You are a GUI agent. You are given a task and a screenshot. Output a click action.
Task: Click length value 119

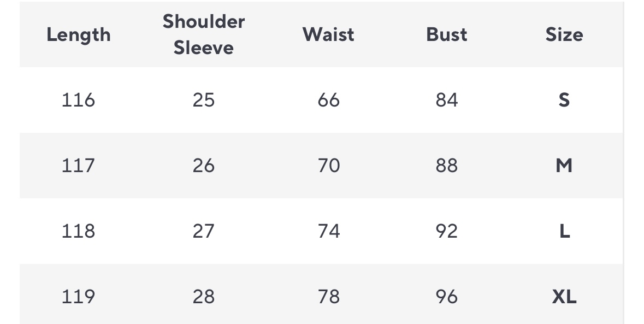tap(78, 297)
